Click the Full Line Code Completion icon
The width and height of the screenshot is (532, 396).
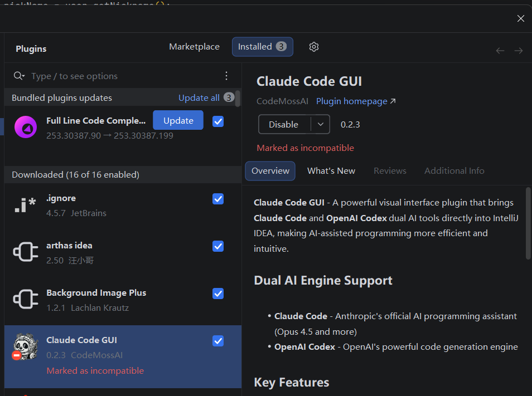tap(26, 127)
